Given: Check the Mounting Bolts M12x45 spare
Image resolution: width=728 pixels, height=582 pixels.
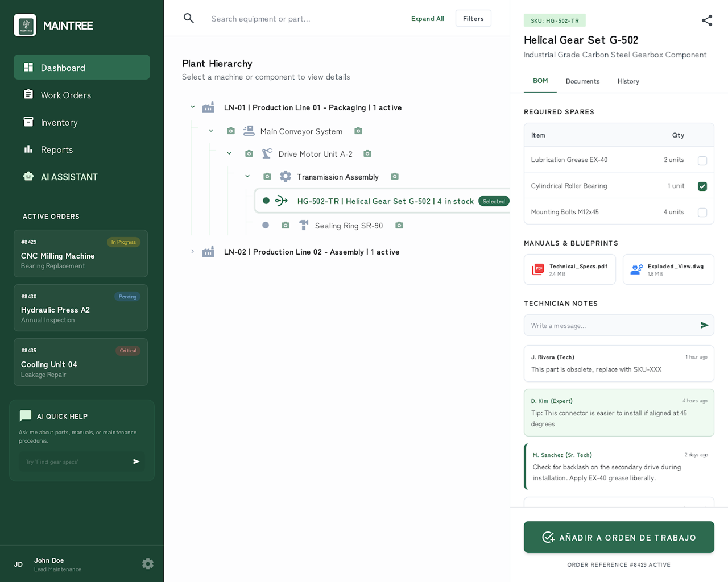Looking at the screenshot, I should [x=702, y=212].
